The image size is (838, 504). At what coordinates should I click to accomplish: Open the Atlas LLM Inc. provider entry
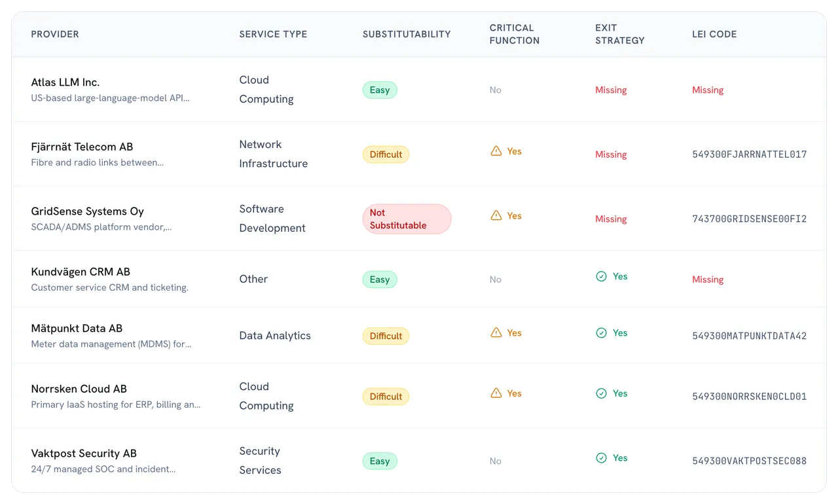click(x=65, y=82)
